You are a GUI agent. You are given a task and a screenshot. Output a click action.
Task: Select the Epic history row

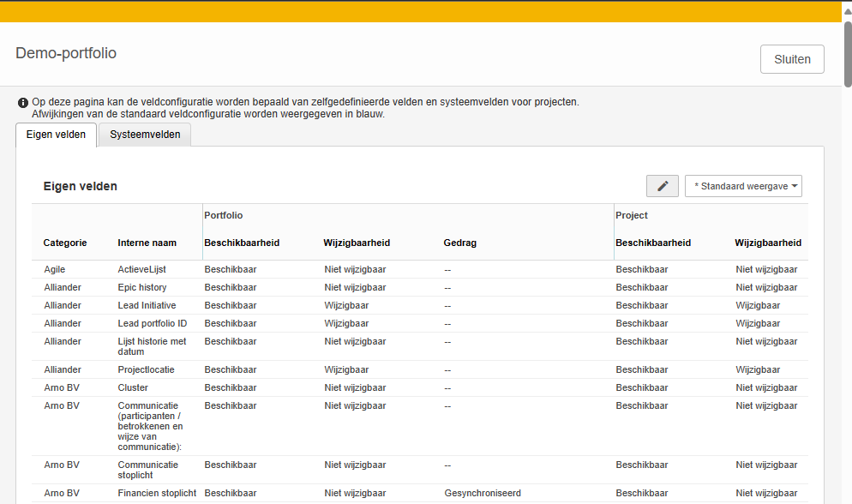(x=142, y=287)
